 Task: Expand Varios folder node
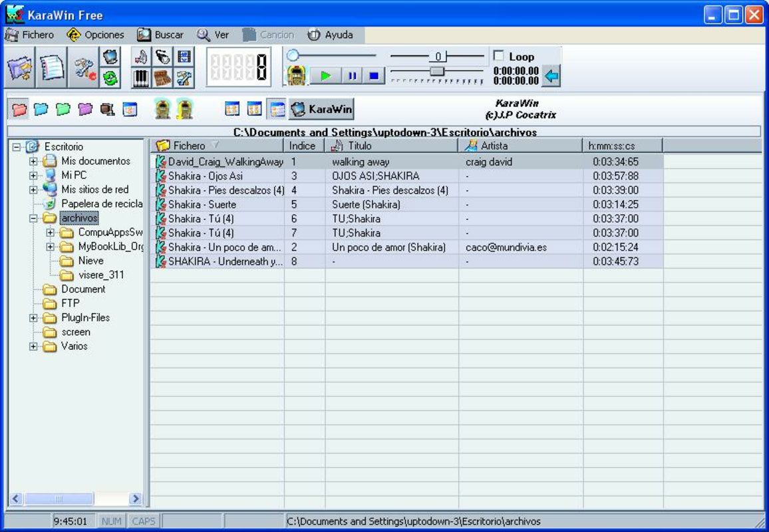tap(33, 346)
